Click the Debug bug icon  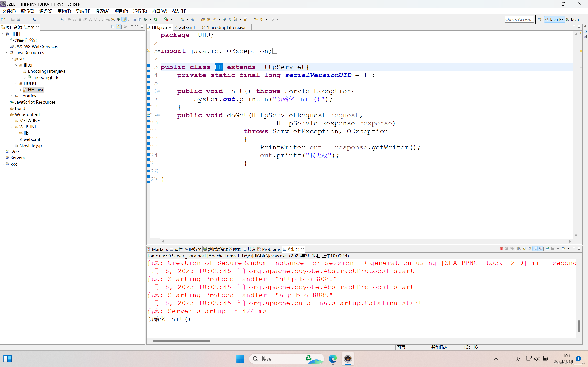coord(145,19)
